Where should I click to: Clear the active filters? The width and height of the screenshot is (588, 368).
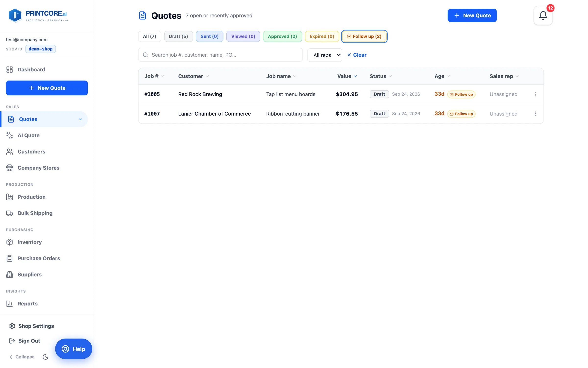click(357, 55)
